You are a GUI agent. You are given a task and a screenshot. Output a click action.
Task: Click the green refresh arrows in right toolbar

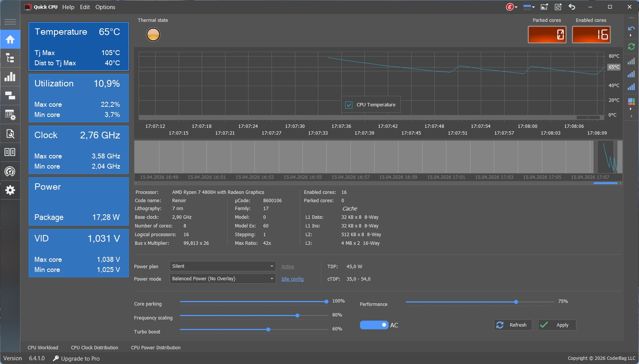coord(631,46)
